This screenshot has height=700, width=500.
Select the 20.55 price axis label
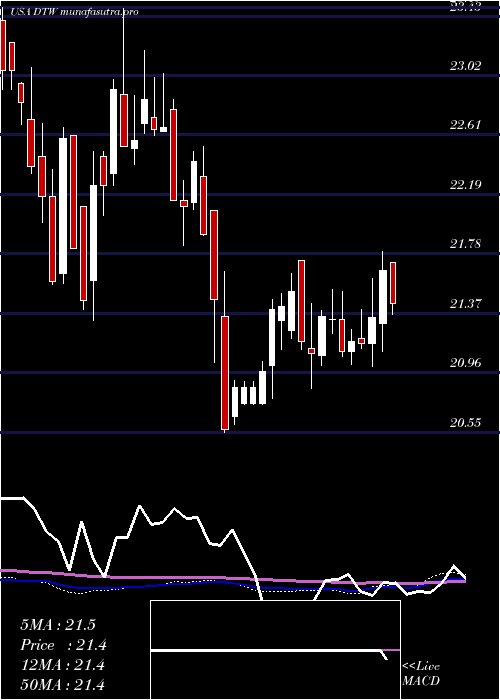(x=466, y=422)
